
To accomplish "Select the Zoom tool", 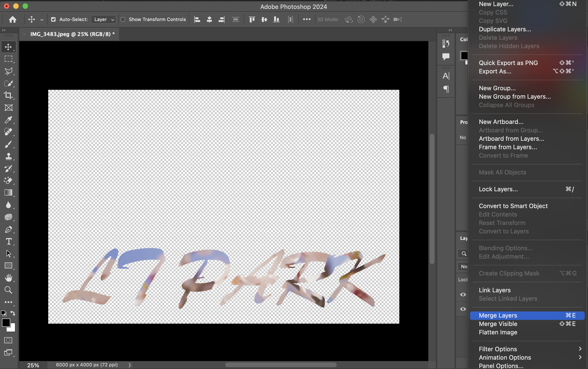I will point(8,290).
